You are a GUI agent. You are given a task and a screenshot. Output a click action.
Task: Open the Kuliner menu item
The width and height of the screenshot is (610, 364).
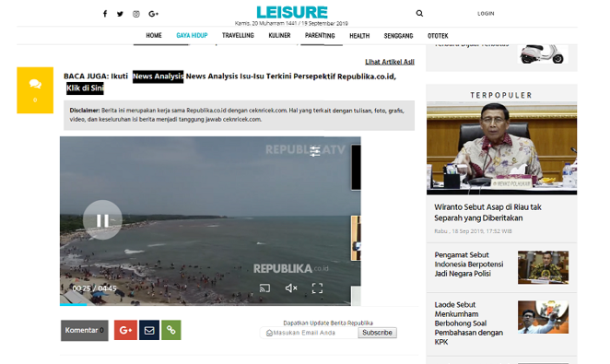(279, 35)
